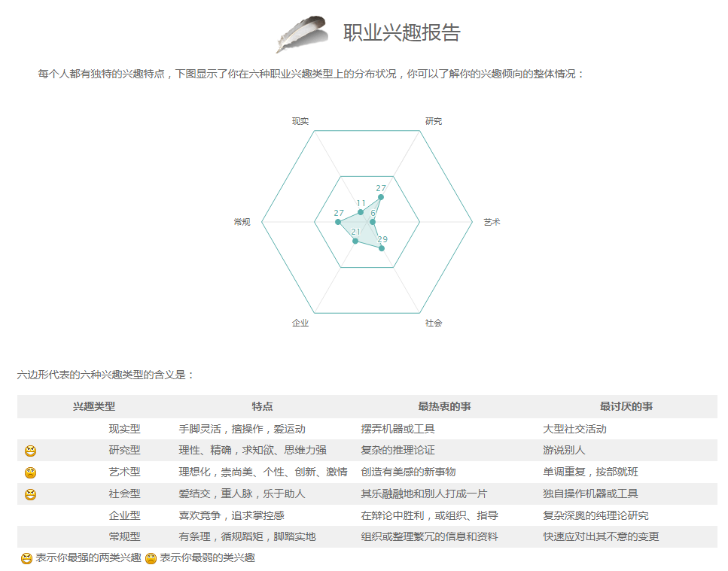Click the radar data point labeled 29
Viewport: 728px width, 571px height.
[x=382, y=248]
